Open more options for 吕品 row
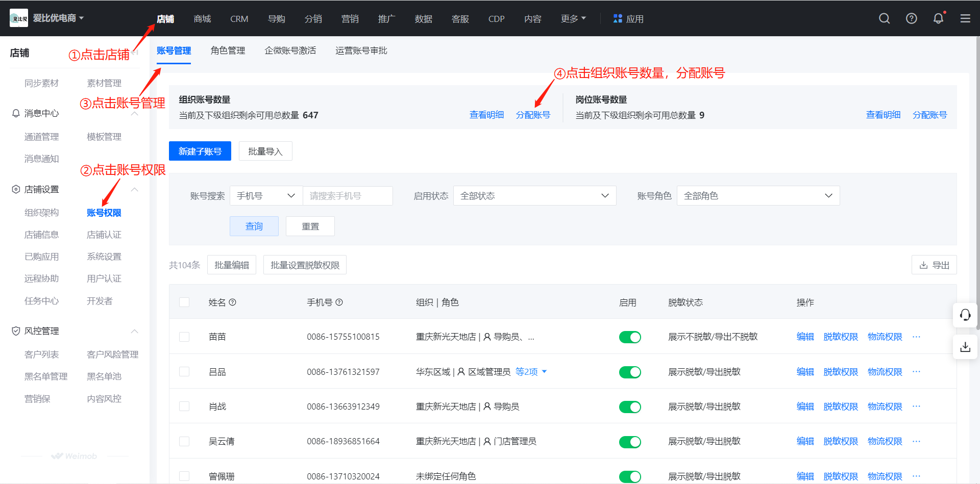The image size is (980, 484). [x=916, y=372]
